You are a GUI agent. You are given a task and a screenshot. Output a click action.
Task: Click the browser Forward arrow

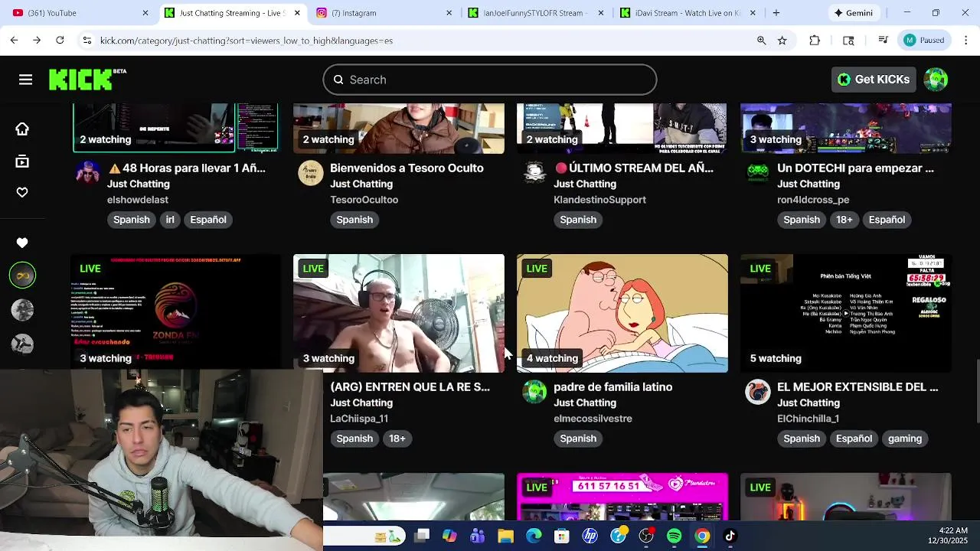click(x=37, y=40)
